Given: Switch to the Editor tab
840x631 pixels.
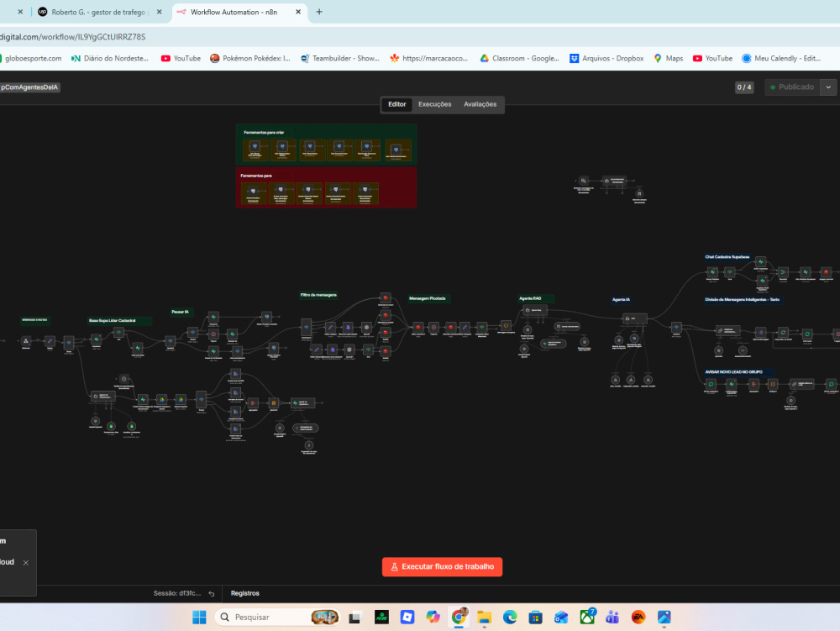Looking at the screenshot, I should [x=397, y=104].
